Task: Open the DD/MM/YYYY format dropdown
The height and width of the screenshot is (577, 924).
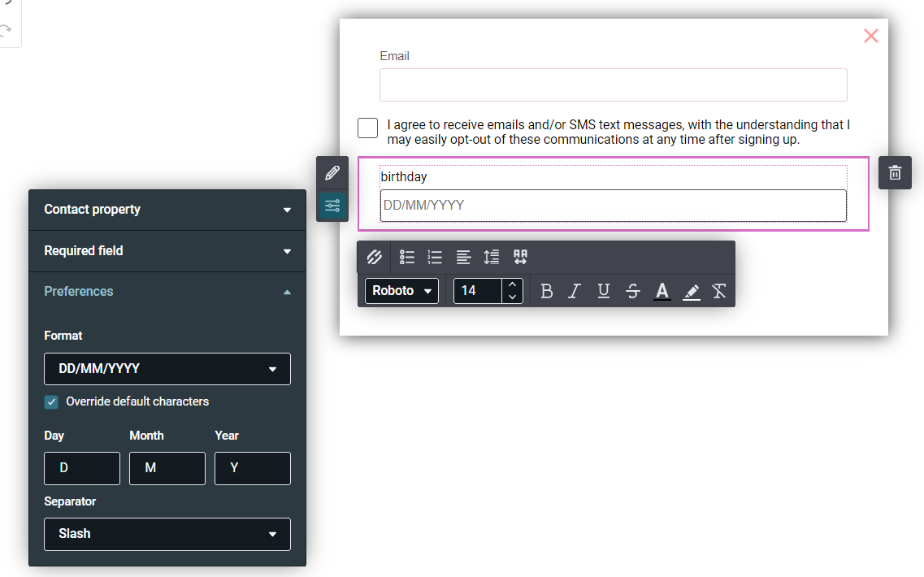Action: (167, 369)
